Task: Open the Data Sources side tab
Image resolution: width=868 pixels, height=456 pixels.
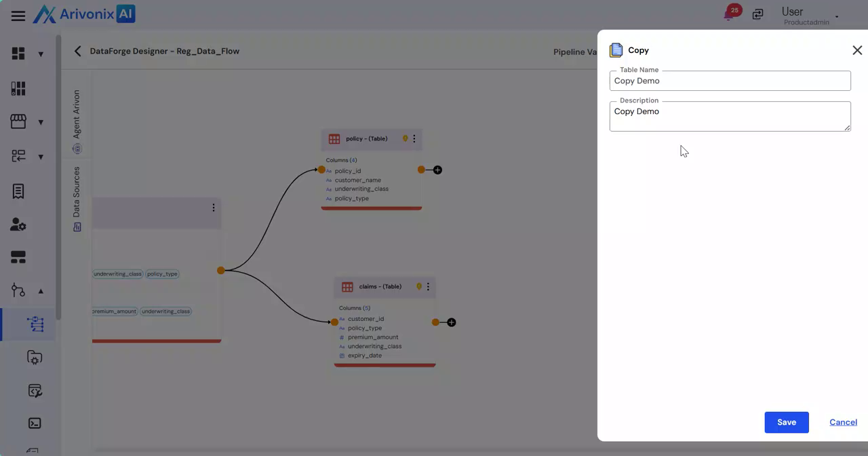Action: pos(77,197)
